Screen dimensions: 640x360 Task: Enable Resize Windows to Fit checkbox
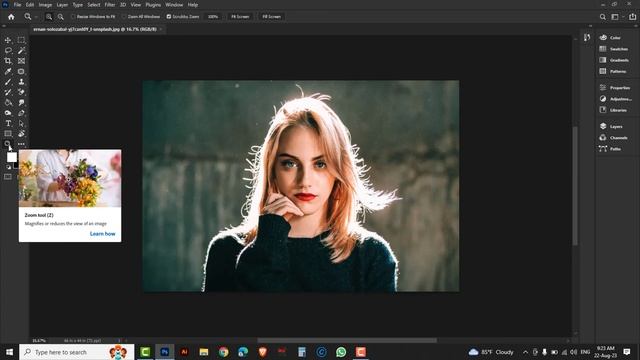point(73,17)
